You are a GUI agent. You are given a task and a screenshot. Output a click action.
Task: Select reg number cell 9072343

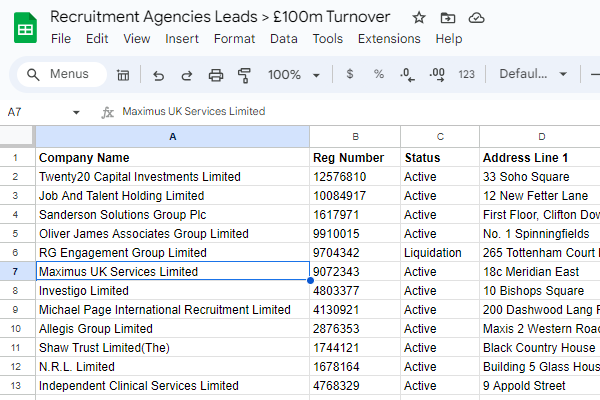[355, 271]
